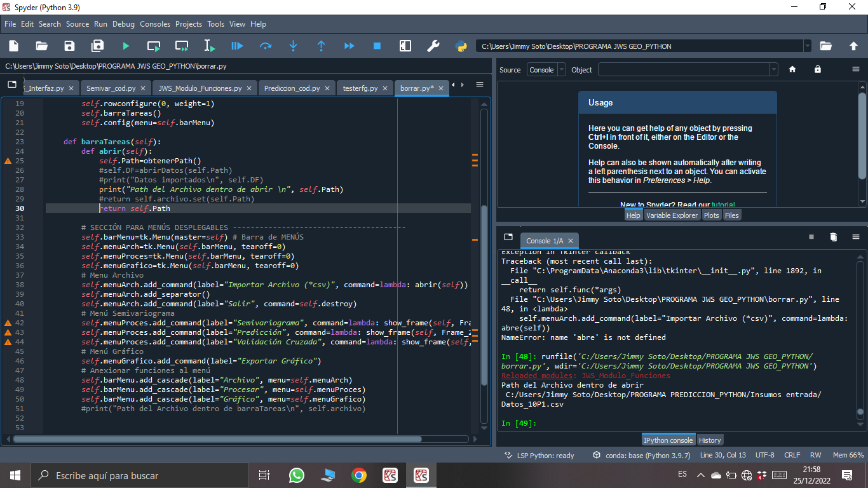Save all open files

point(98,46)
